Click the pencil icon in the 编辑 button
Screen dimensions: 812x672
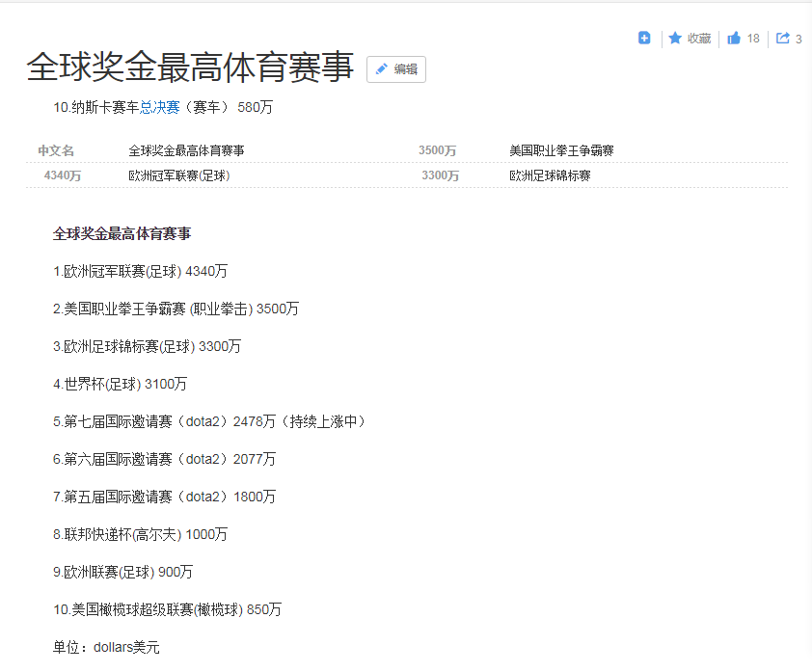(x=382, y=69)
